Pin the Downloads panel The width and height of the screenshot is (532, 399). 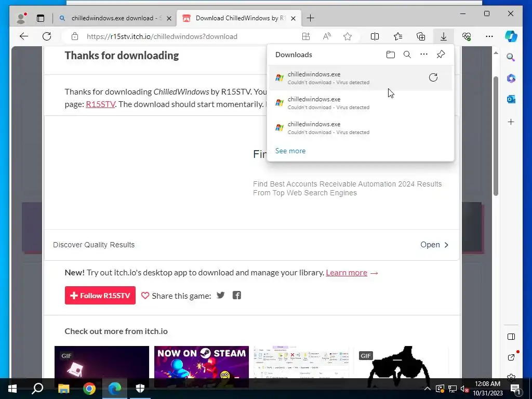pos(441,54)
